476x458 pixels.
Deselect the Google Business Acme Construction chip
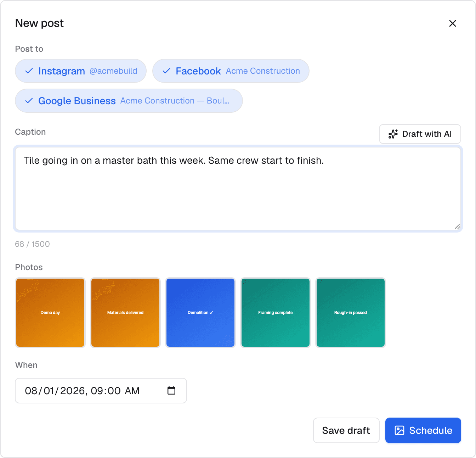click(129, 101)
